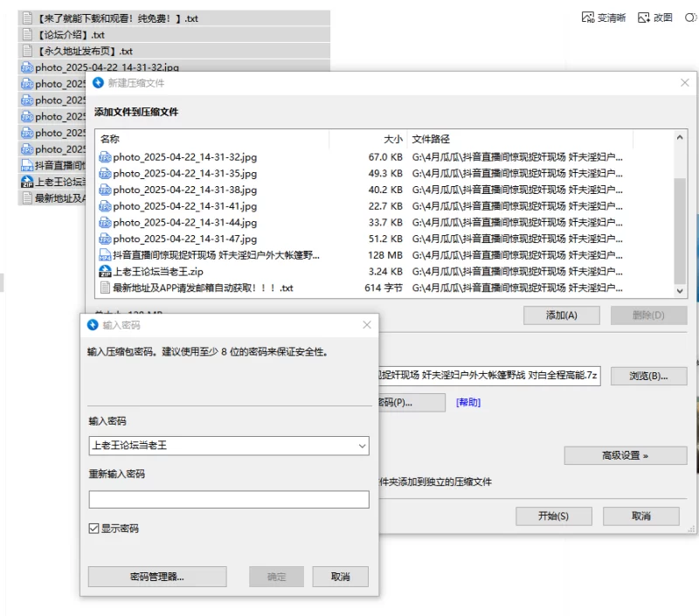The width and height of the screenshot is (699, 616).
Task: Click the password field containing 上老王论坛当老王
Action: [229, 446]
